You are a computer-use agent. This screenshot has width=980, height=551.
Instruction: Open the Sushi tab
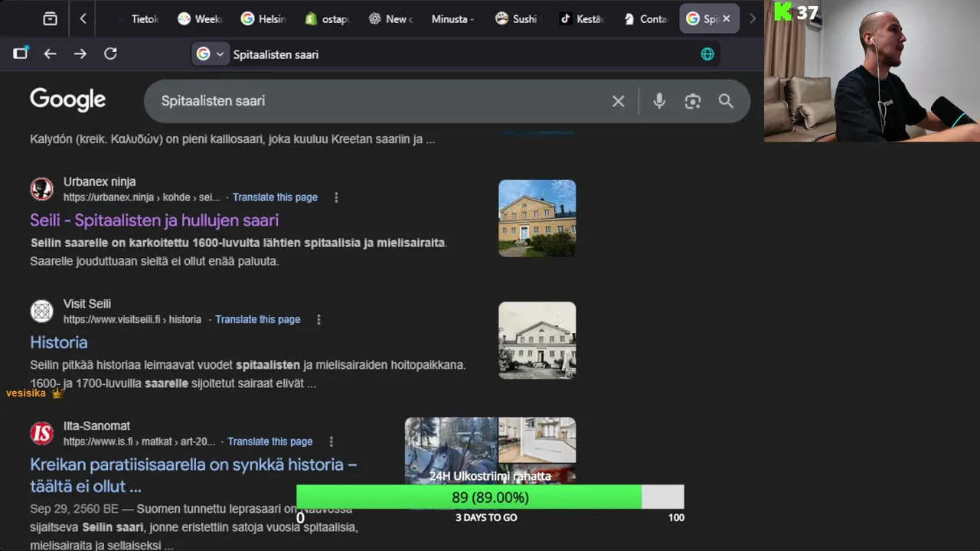tap(517, 19)
